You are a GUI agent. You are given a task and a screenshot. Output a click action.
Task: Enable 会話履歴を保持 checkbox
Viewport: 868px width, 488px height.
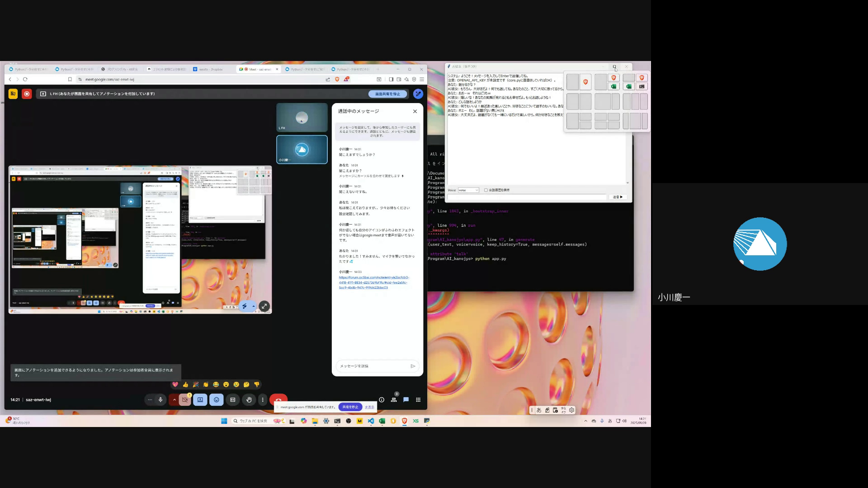coord(486,190)
